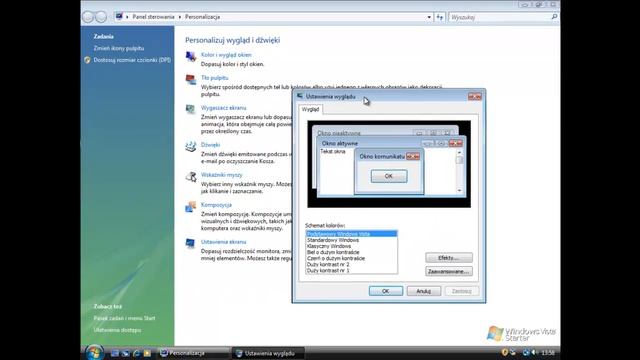Click the control panel icon in address bar

tap(119, 17)
